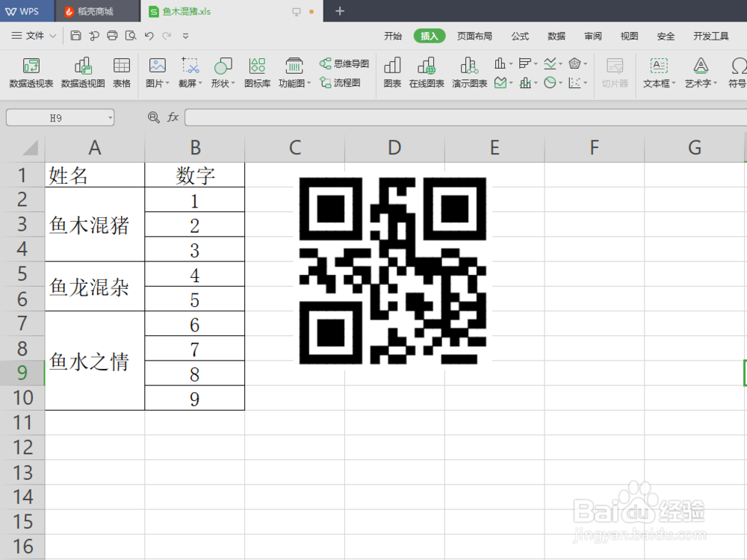The image size is (747, 560).
Task: Select column F header
Action: coord(594,148)
